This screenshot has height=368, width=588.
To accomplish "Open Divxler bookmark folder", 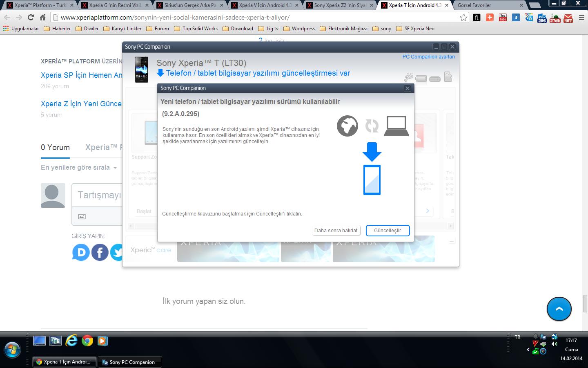I will [x=87, y=29].
